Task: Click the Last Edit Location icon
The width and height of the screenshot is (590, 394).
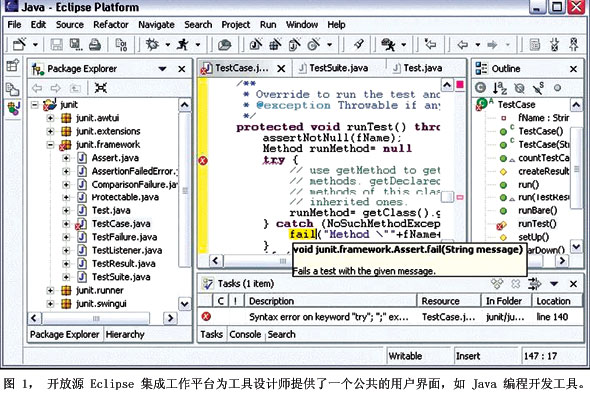Action: [x=429, y=44]
